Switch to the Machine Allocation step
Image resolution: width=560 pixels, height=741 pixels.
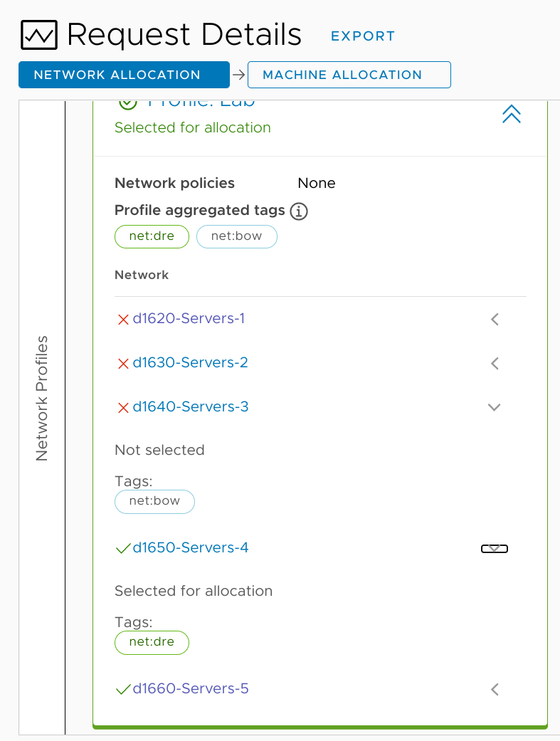coord(349,75)
